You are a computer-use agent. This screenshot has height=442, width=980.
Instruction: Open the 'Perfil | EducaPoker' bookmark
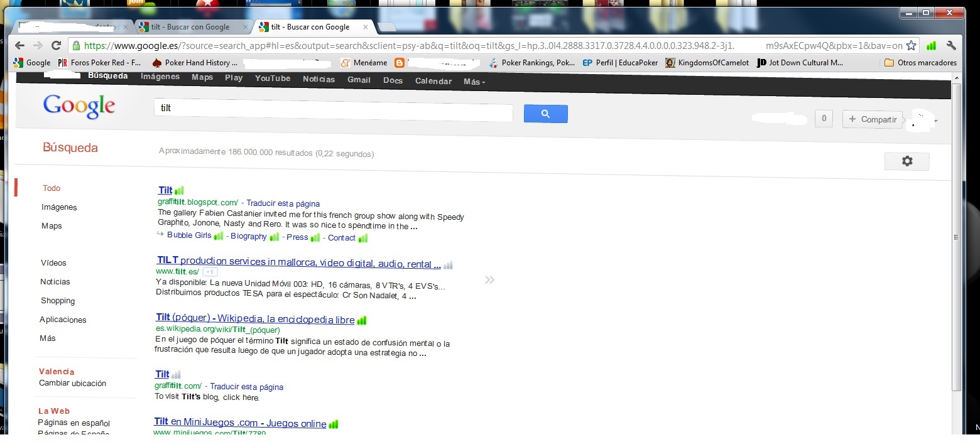(620, 63)
